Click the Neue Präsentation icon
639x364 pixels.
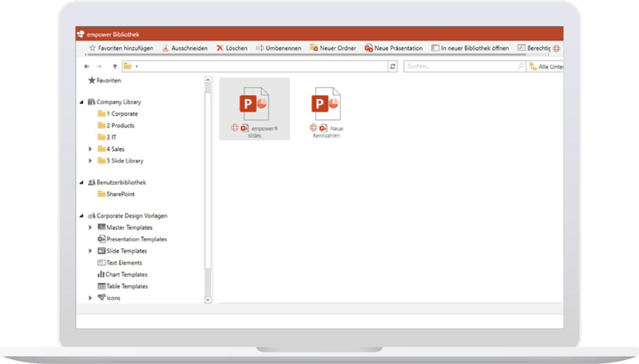pos(368,48)
